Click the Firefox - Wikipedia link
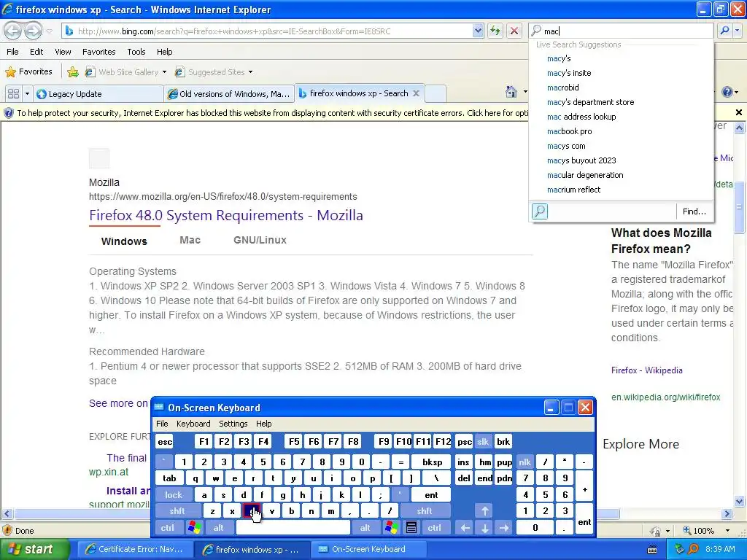747x560 pixels. click(646, 370)
